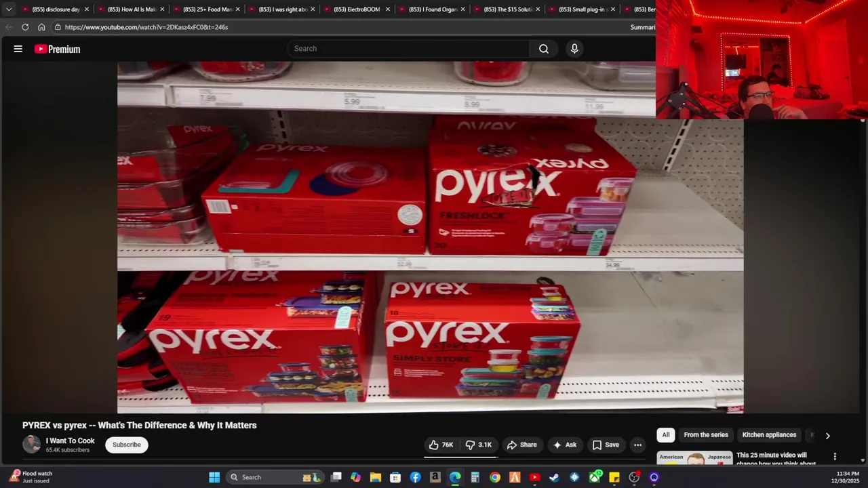The height and width of the screenshot is (488, 868).
Task: View site information lock icon
Action: 58,27
